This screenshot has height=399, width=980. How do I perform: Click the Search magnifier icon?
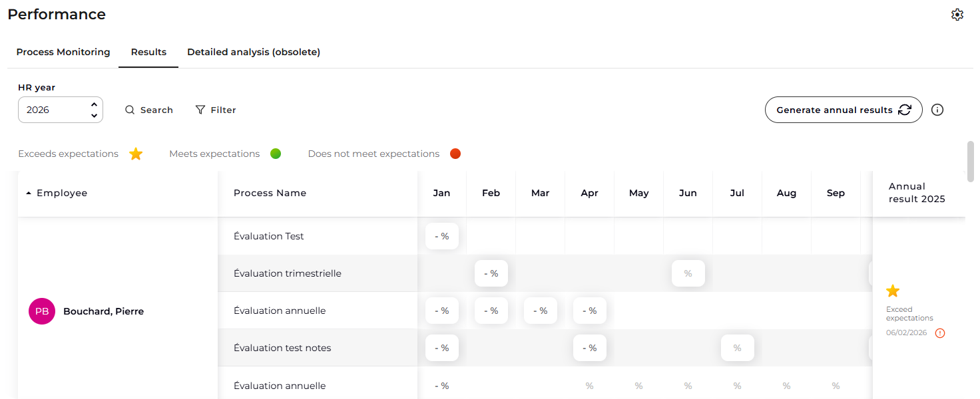[130, 110]
